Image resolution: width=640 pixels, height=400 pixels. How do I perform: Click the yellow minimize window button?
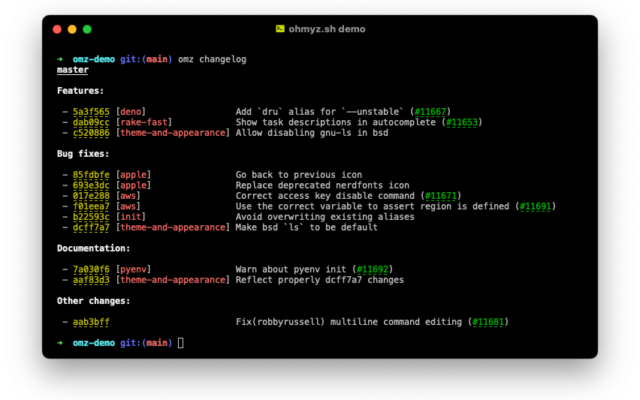(x=72, y=29)
